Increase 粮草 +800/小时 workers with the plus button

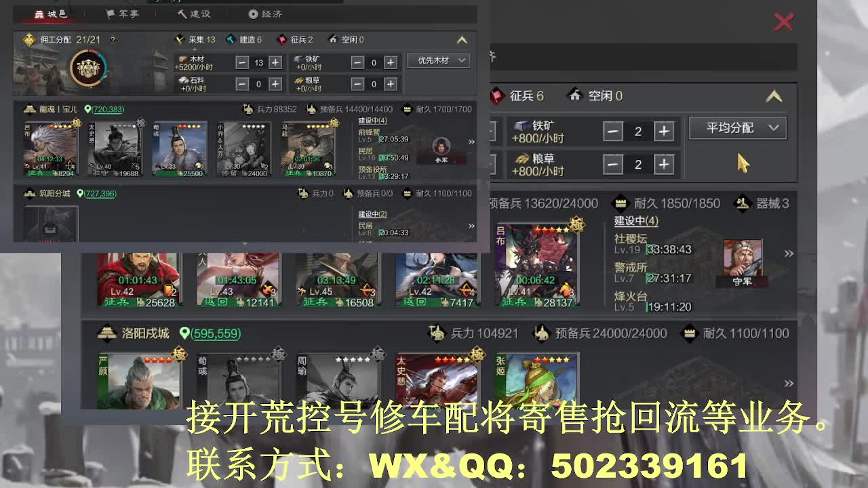(x=664, y=164)
